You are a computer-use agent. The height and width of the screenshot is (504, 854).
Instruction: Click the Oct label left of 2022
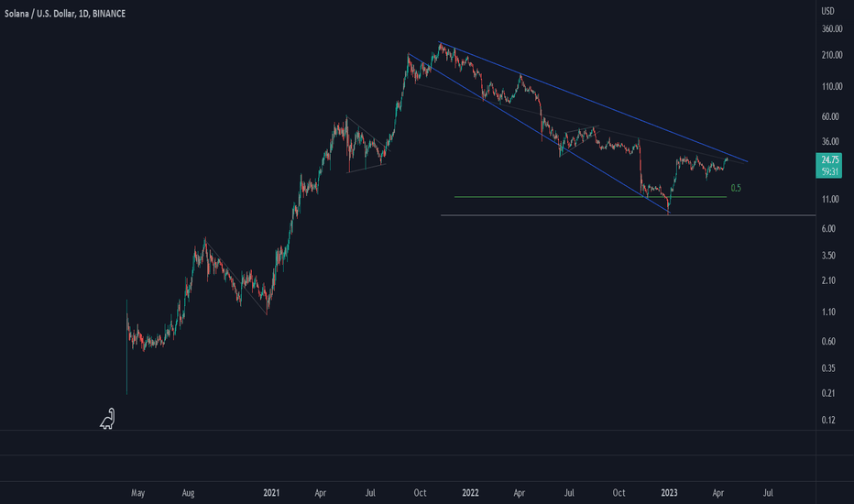(420, 493)
